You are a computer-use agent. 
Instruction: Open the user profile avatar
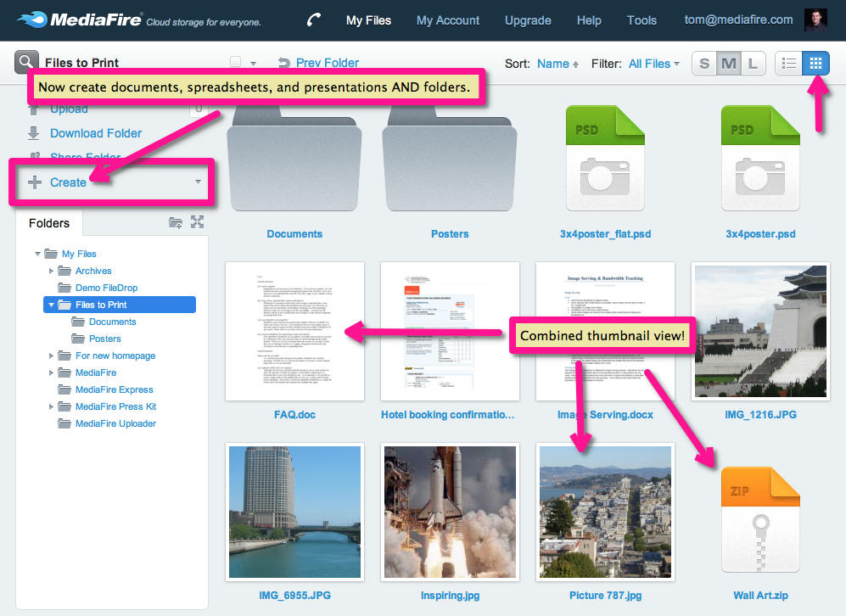point(815,20)
